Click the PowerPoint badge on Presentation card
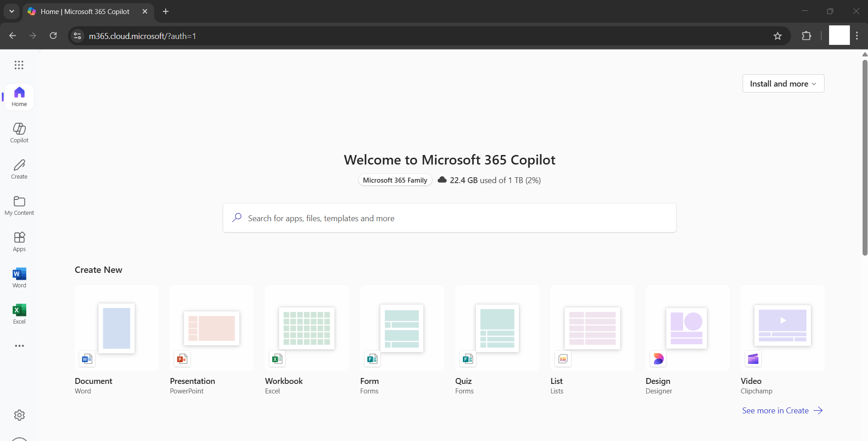The image size is (868, 441). click(182, 359)
